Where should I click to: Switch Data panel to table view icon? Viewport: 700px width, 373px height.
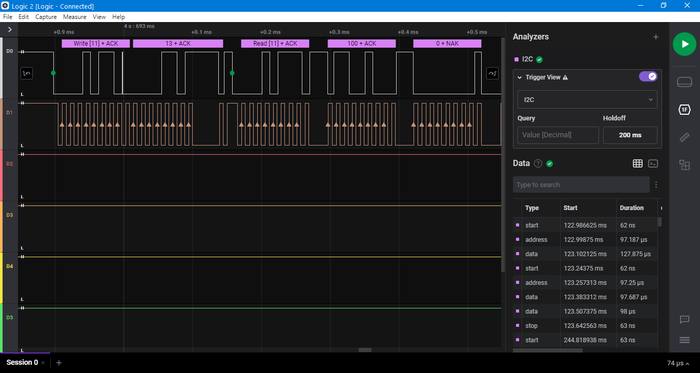tap(638, 164)
